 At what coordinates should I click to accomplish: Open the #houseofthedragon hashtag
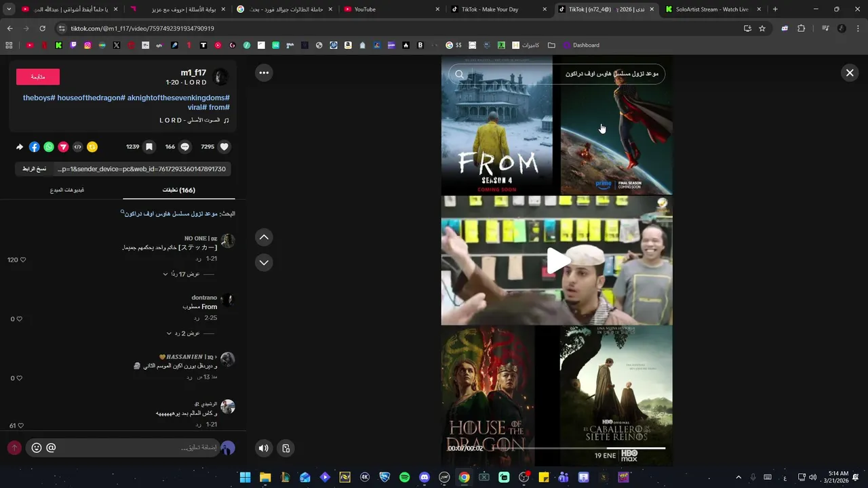[91, 98]
